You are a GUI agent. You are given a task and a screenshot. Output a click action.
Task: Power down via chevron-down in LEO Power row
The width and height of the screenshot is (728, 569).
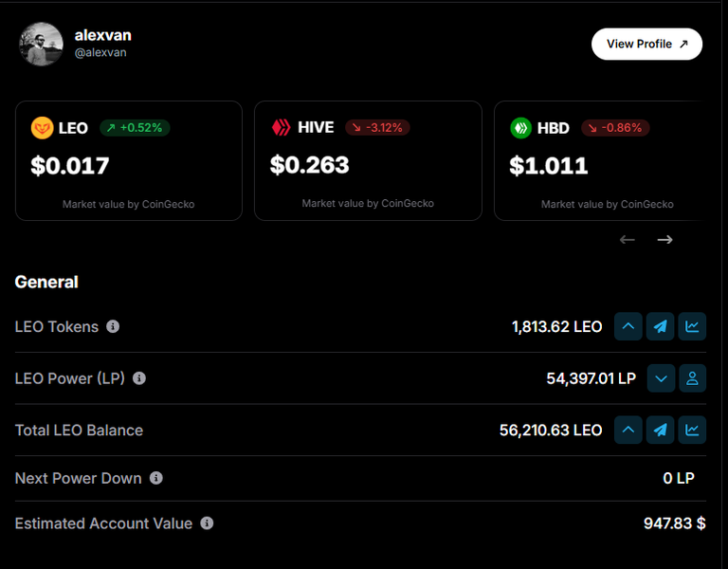pos(661,378)
